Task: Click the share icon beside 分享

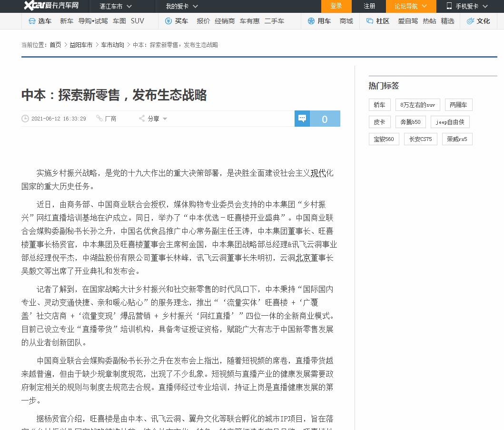Action: tap(142, 119)
